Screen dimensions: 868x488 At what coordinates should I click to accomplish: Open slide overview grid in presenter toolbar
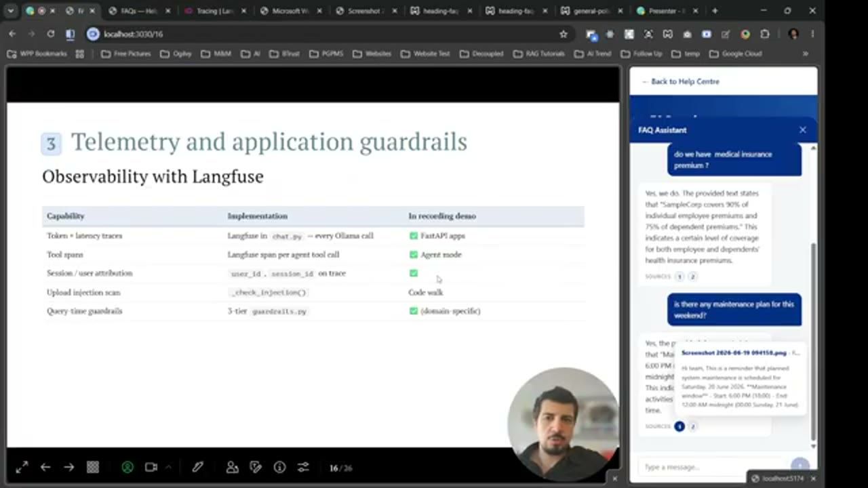[x=93, y=467]
